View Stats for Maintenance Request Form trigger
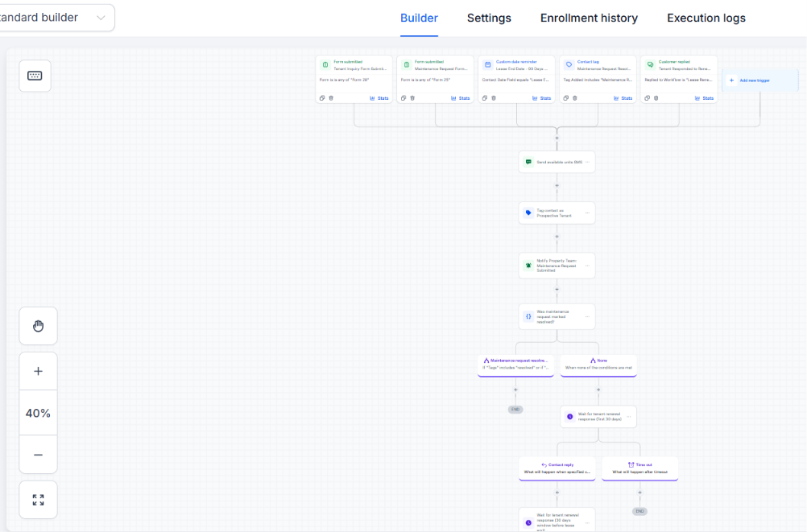Image resolution: width=807 pixels, height=532 pixels. pos(461,97)
